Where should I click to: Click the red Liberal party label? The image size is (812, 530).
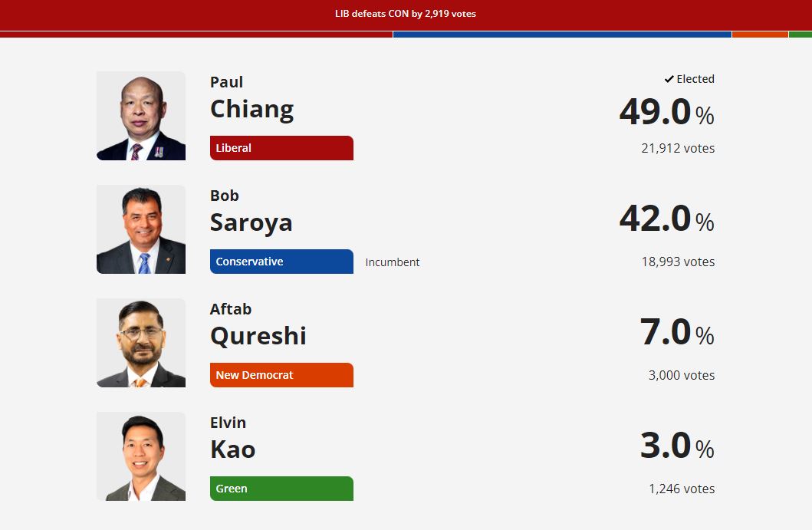coord(281,148)
